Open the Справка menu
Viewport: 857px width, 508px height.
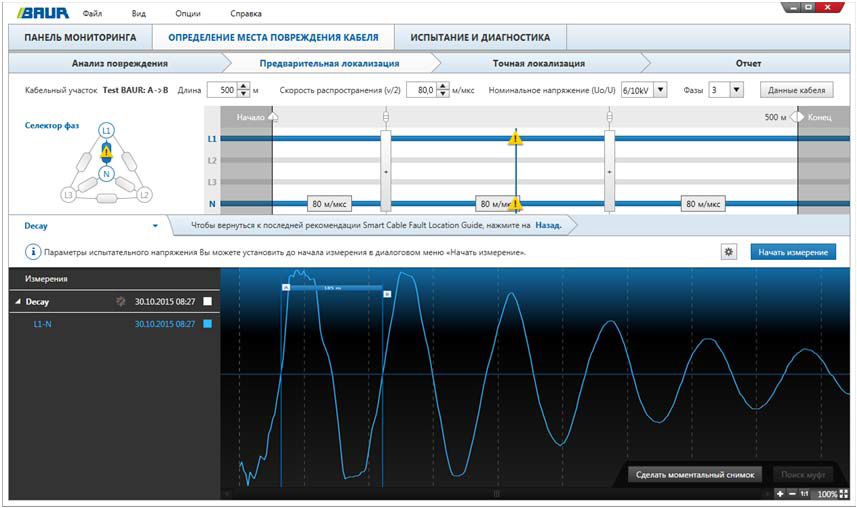(245, 13)
